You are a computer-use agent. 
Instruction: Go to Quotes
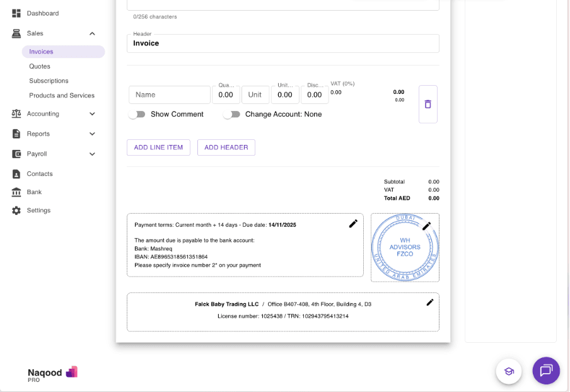(40, 66)
